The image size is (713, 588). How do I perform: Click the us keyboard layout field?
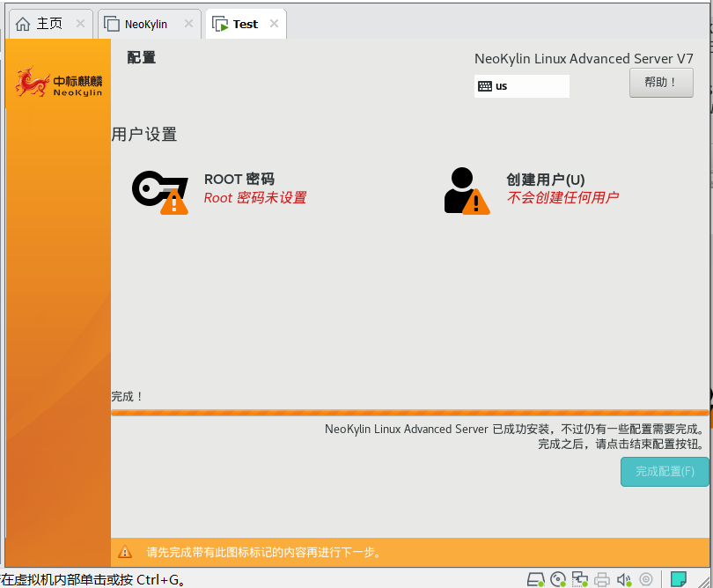(x=522, y=86)
